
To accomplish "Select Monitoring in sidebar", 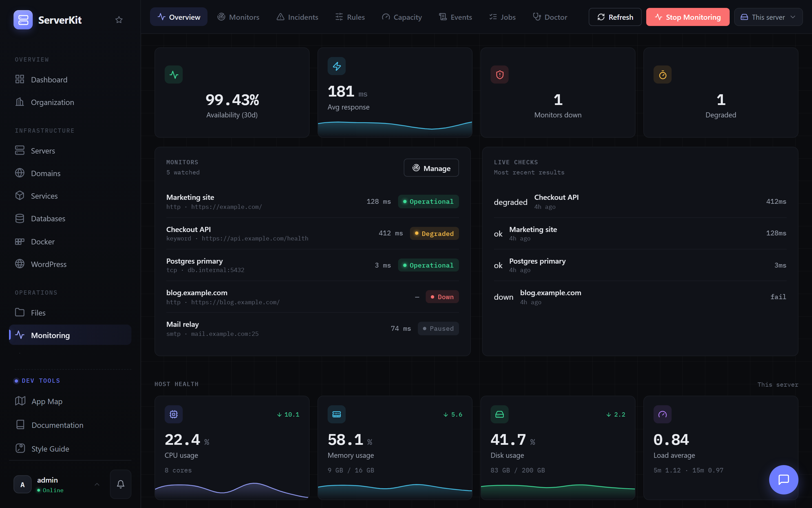I will [x=70, y=335].
